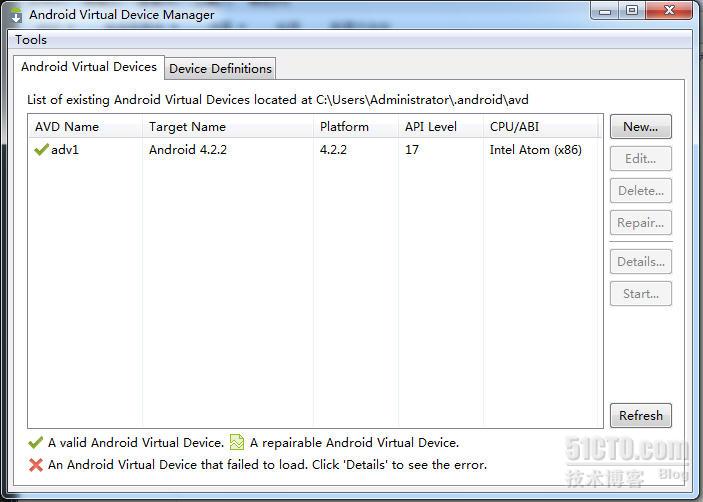Screen dimensions: 703x502
Task: Click the valid AVD legend checkmark icon
Action: tap(35, 443)
